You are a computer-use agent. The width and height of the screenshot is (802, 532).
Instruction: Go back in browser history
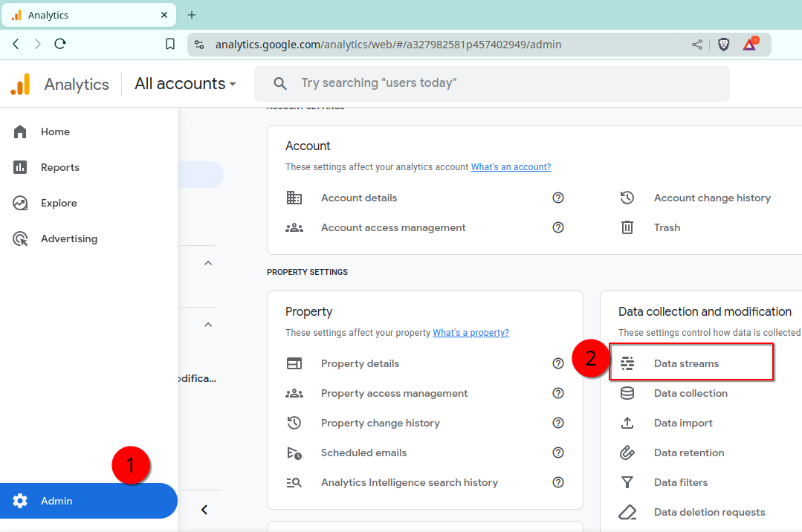pos(16,44)
